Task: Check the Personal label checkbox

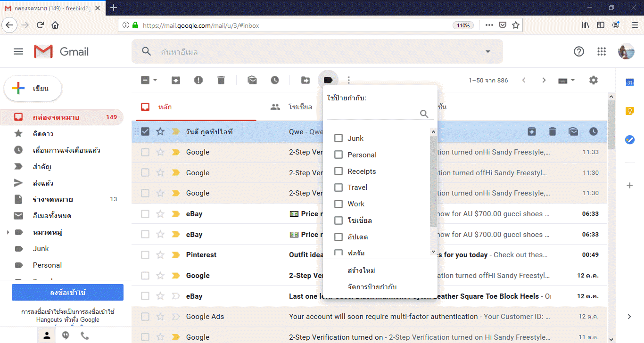Action: click(x=338, y=155)
